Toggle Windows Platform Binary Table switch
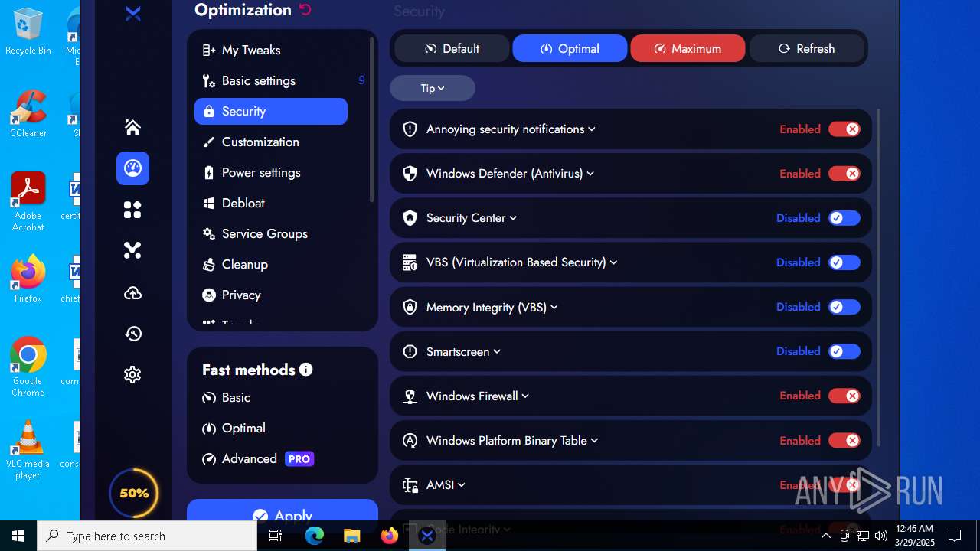 pos(844,440)
